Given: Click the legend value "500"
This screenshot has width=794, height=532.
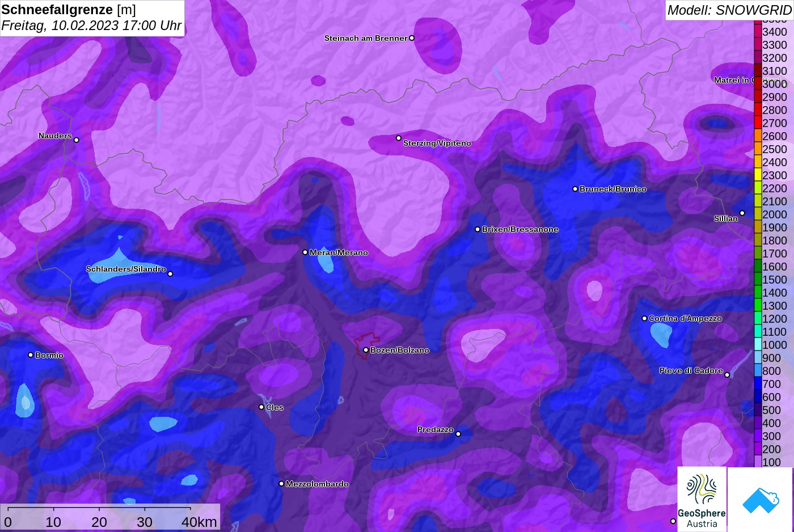Looking at the screenshot, I should pyautogui.click(x=772, y=410).
